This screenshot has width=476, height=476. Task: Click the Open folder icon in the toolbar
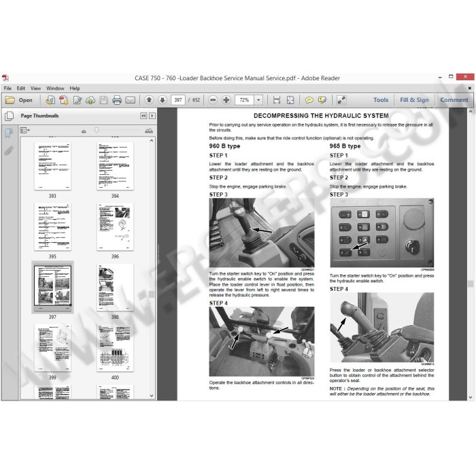click(10, 100)
